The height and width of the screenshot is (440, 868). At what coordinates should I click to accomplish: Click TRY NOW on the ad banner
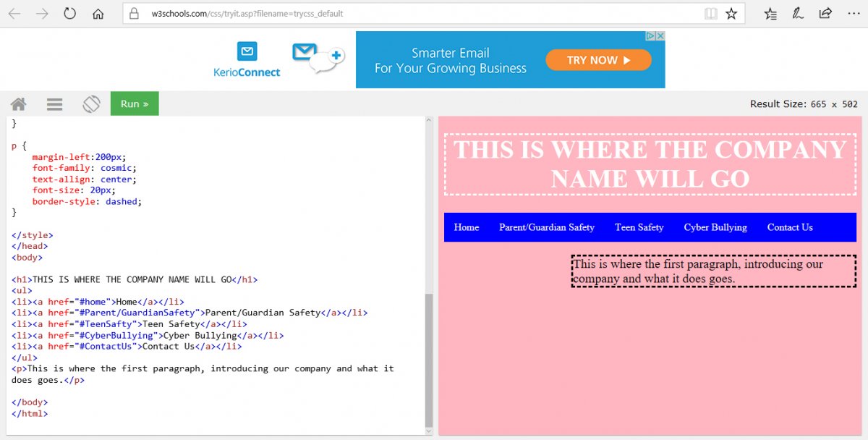tap(598, 61)
